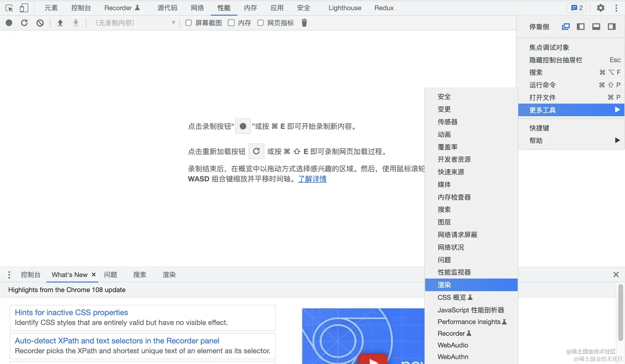The height and width of the screenshot is (364, 625).
Task: Load a saved profile with the upload icon
Action: pos(60,22)
